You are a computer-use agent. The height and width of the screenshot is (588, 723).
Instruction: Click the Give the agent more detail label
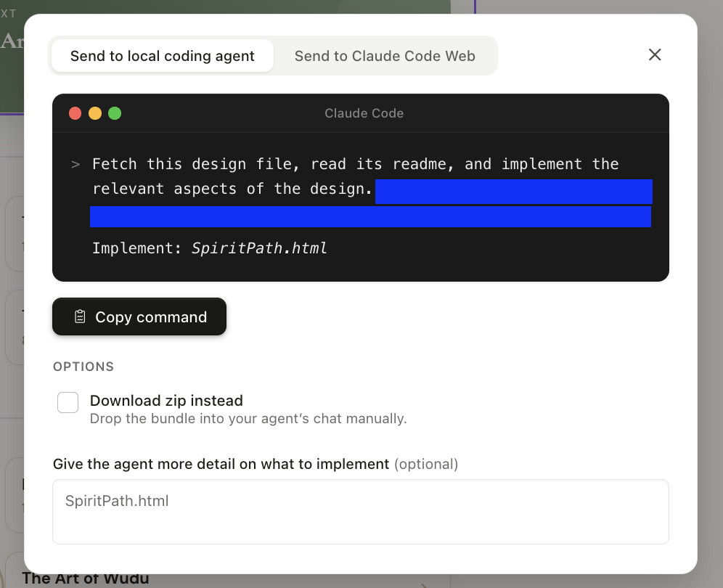coord(221,463)
